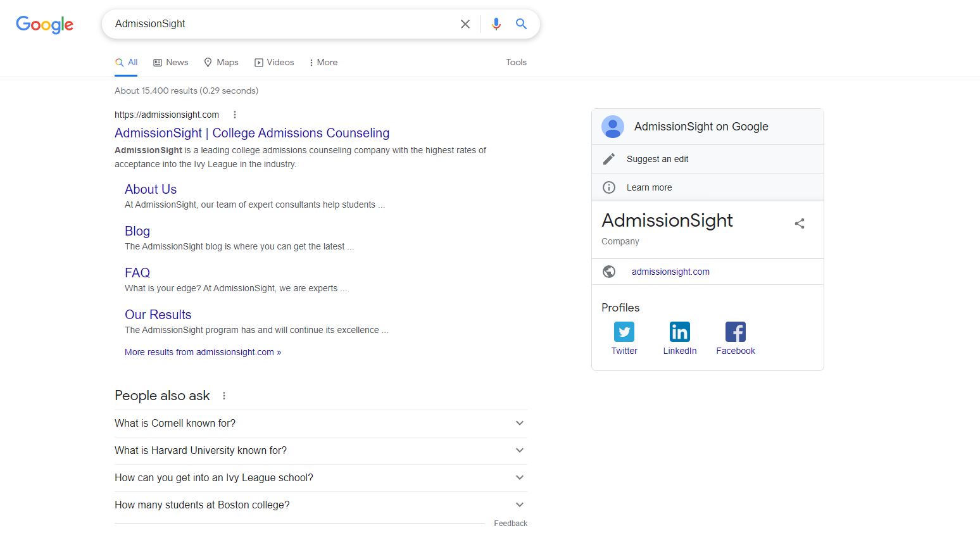Switch to the Maps tab
Image resolution: width=980 pixels, height=547 pixels.
pyautogui.click(x=221, y=63)
